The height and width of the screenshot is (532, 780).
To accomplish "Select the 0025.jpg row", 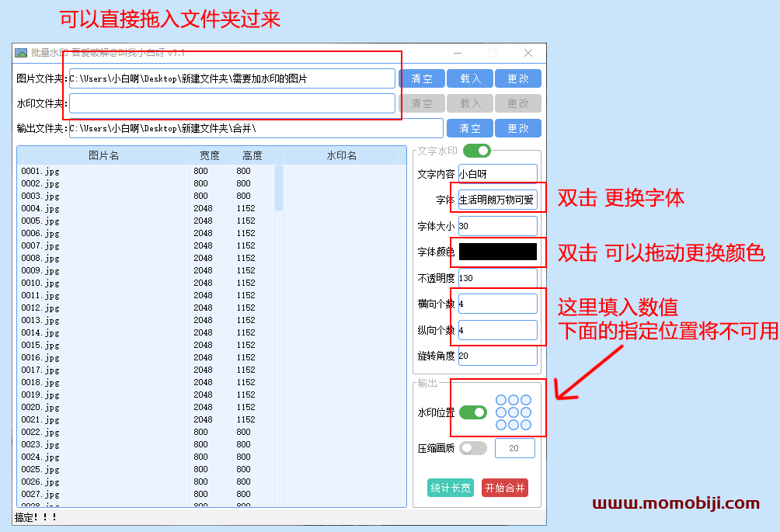I will pos(146,469).
